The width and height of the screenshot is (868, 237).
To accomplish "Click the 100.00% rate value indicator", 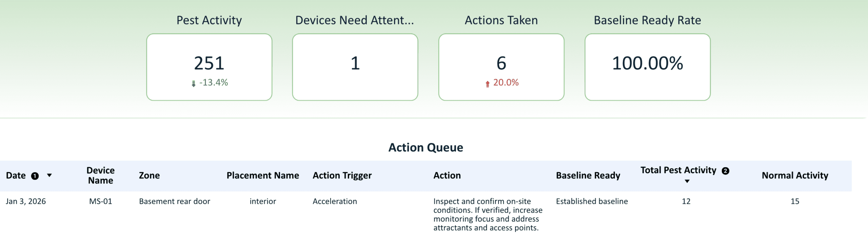I will pos(647,63).
